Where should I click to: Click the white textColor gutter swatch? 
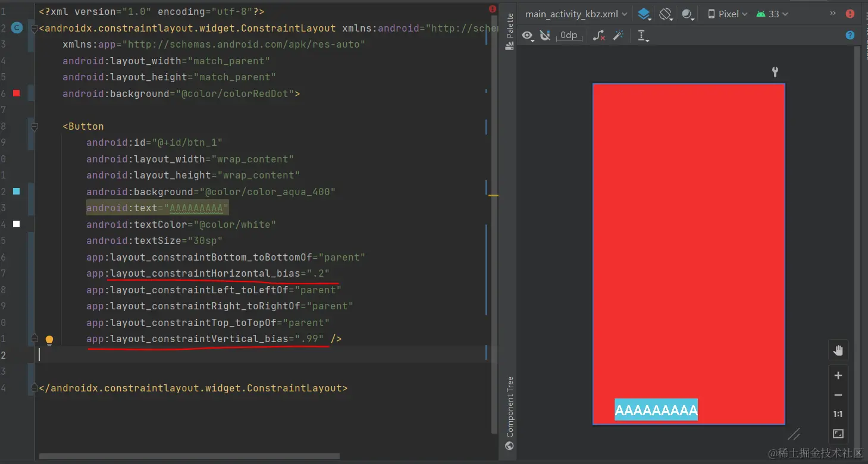17,224
